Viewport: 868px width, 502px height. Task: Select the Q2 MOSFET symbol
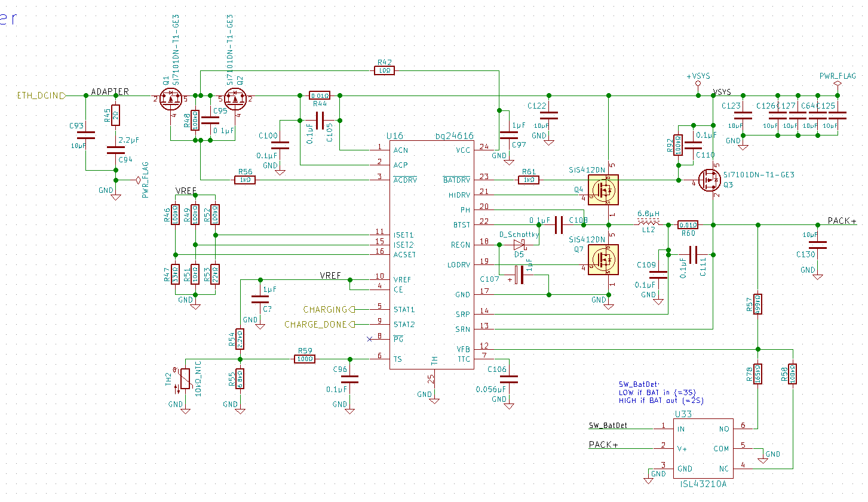[x=236, y=99]
